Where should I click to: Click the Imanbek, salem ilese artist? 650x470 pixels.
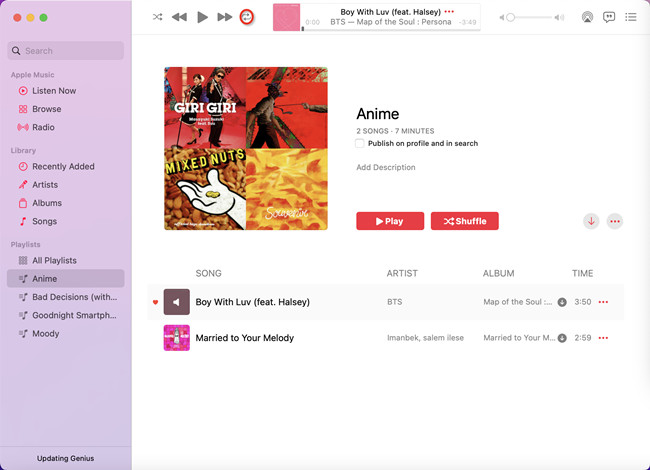[425, 338]
